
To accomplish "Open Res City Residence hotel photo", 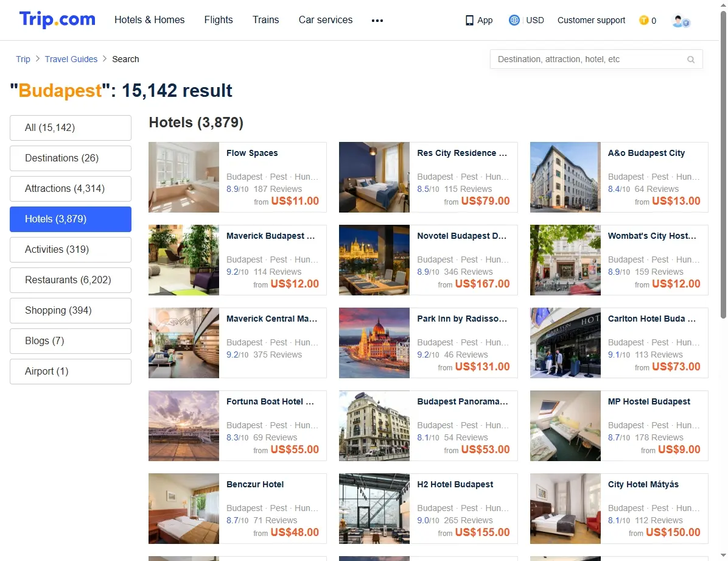I will point(374,177).
